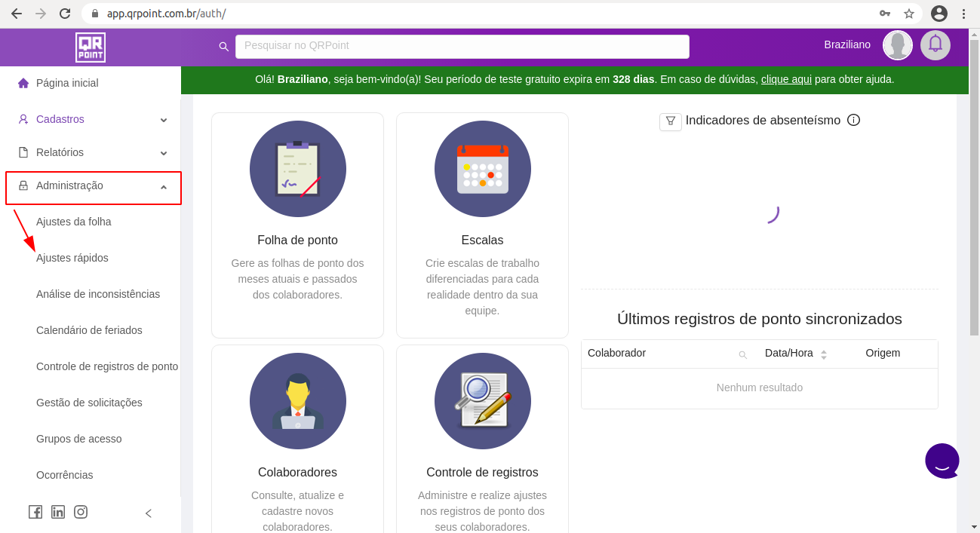Click the absenteeism info icon
The width and height of the screenshot is (980, 533).
pos(853,120)
